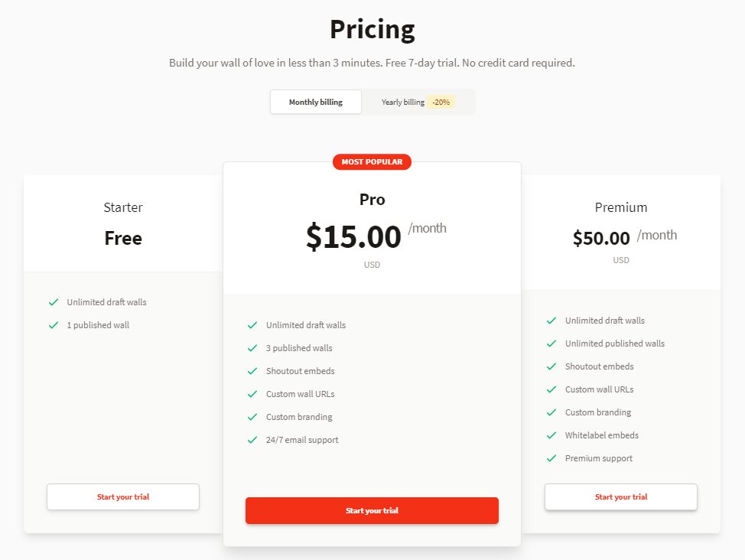Switch to Monthly billing
Viewport: 745px width, 560px height.
point(316,102)
